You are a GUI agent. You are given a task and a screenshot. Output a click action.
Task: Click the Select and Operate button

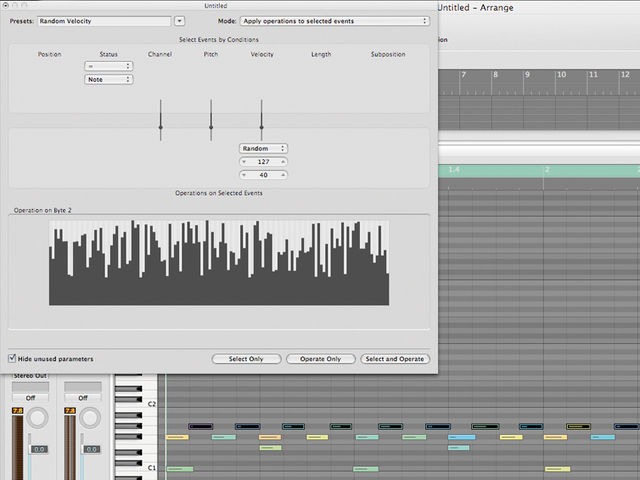[x=395, y=359]
